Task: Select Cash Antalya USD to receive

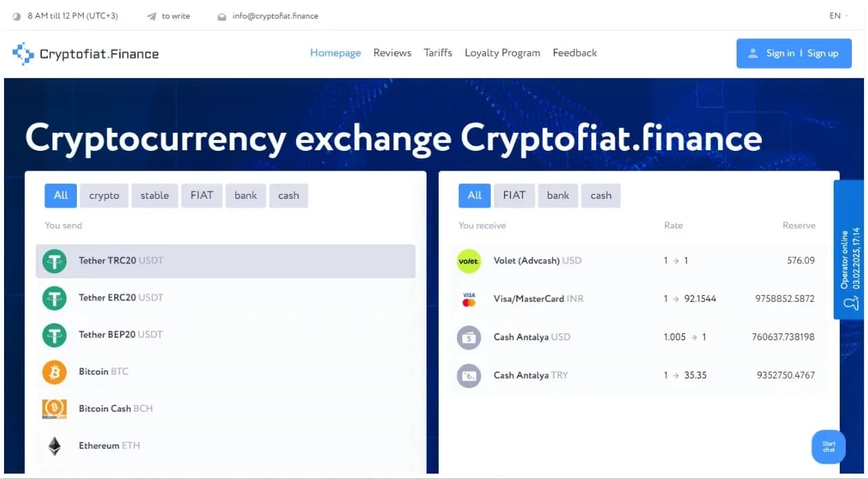Action: [532, 337]
